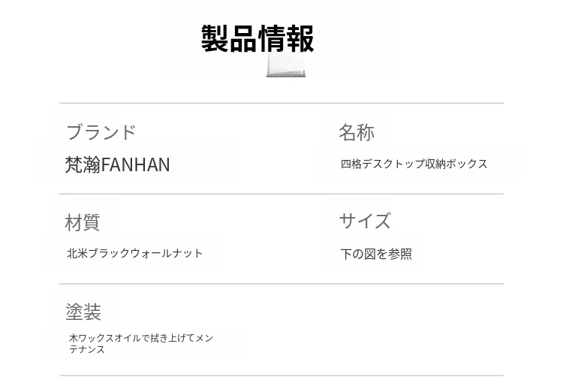Viewport: 563px width, 392px height.
Task: Click the kanji 梵瀚 in the brand value
Action: tap(83, 164)
